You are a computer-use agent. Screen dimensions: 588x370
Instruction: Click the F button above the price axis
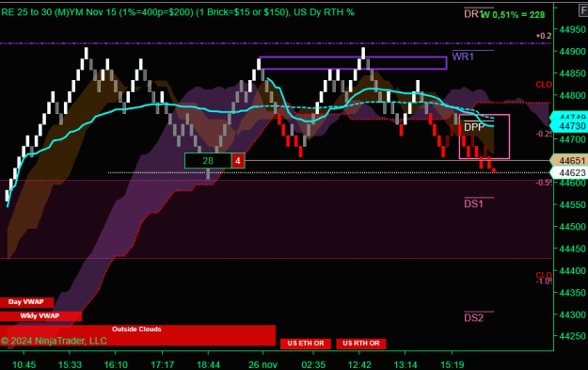click(x=584, y=10)
